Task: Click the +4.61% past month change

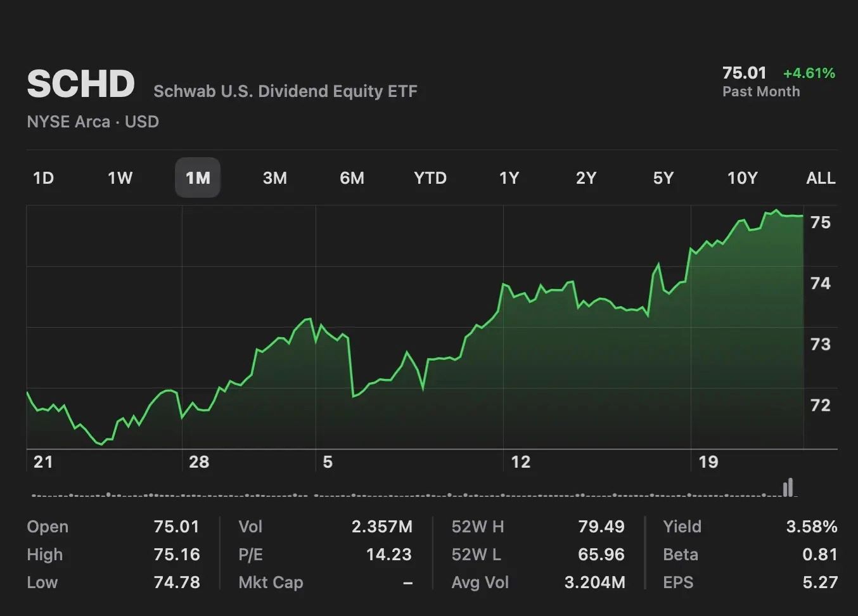Action: point(809,73)
